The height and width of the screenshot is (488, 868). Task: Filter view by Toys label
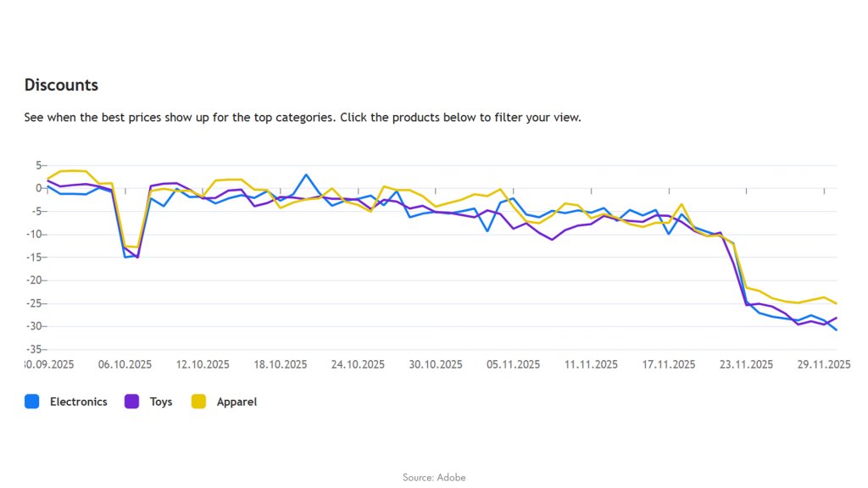point(161,402)
